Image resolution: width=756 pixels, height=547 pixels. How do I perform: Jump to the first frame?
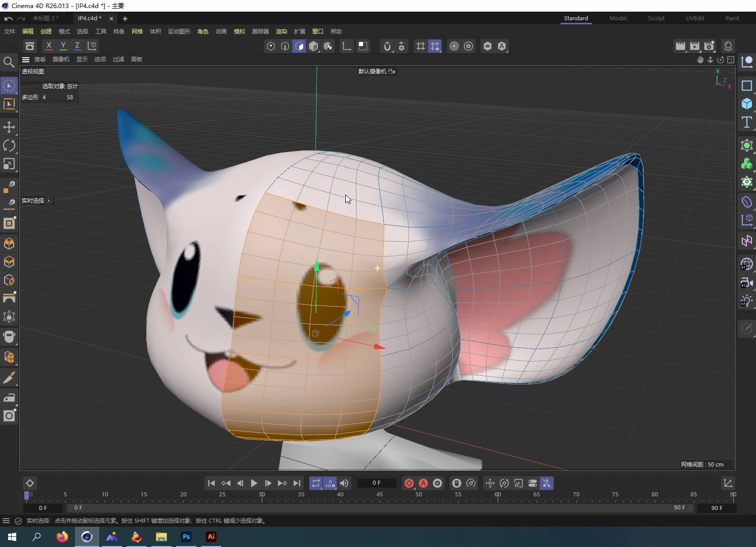tap(211, 483)
